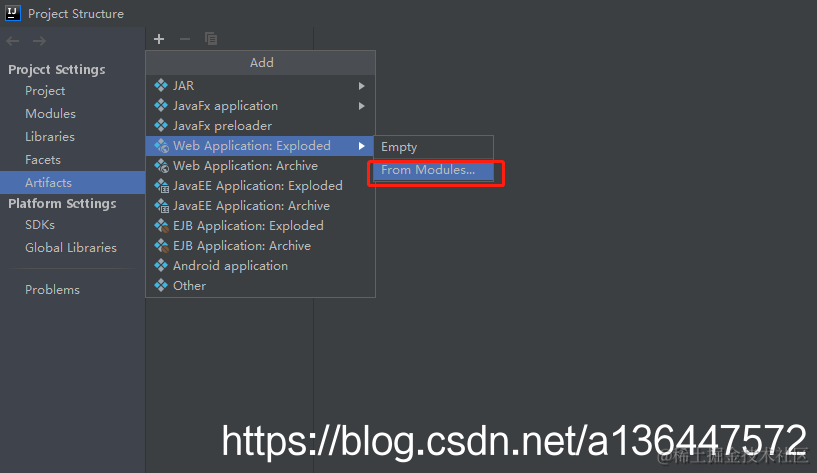Click the JAR entry icon

161,85
